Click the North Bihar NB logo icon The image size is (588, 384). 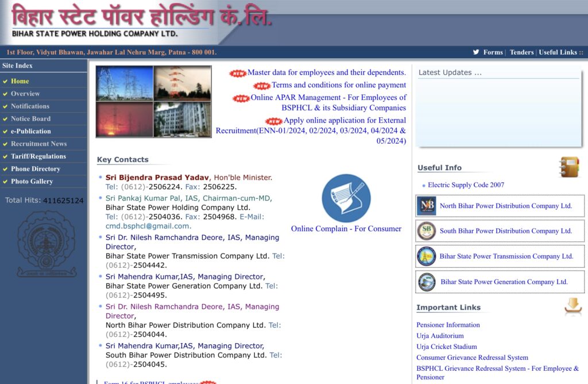pos(427,206)
